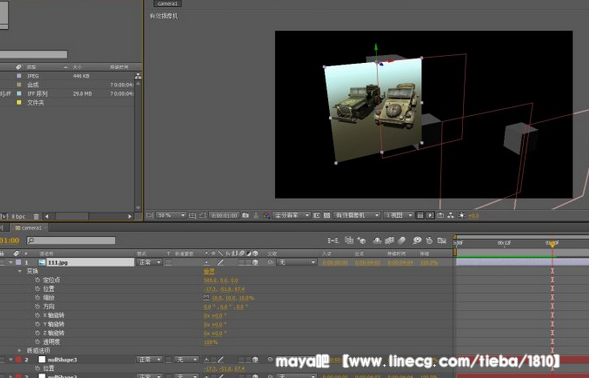Collapse the 变换 (transform) group
Image resolution: width=589 pixels, height=378 pixels.
(20, 271)
